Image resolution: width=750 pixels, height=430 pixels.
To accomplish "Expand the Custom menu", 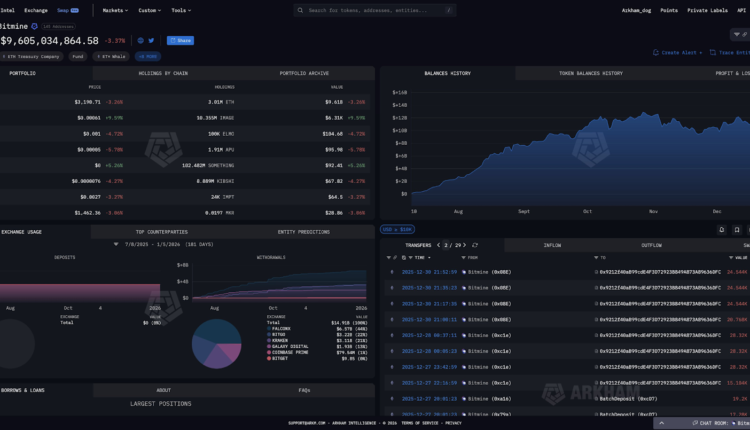I will [149, 10].
